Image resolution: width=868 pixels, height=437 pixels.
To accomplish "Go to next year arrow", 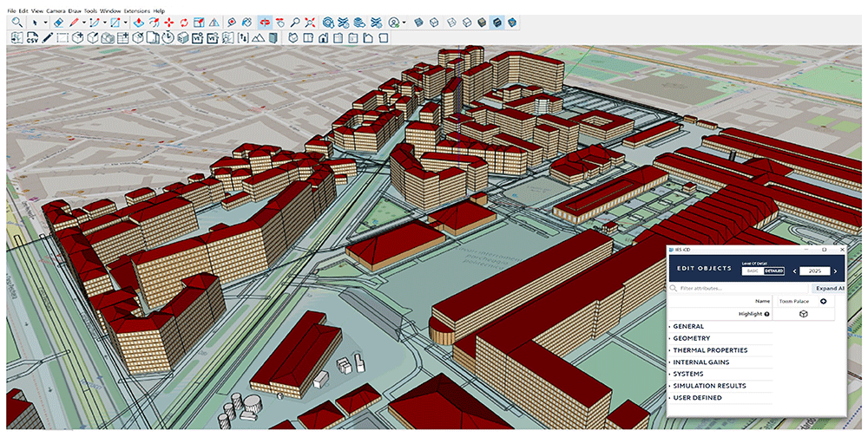I will (835, 271).
